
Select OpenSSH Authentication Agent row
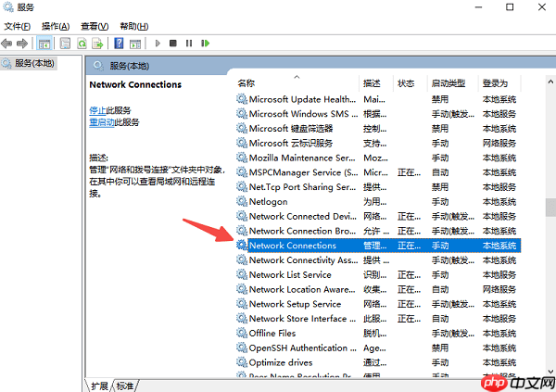[378, 348]
